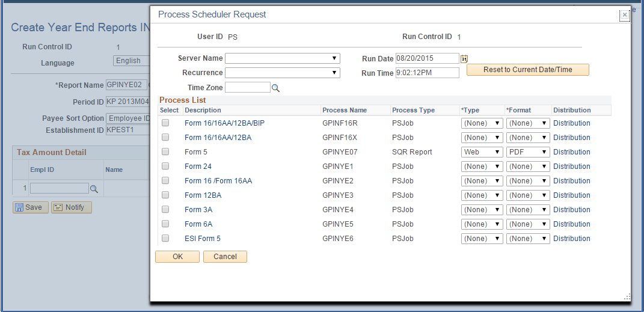The image size is (644, 312).
Task: Tick the Form 12BA checkbox
Action: coord(165,195)
